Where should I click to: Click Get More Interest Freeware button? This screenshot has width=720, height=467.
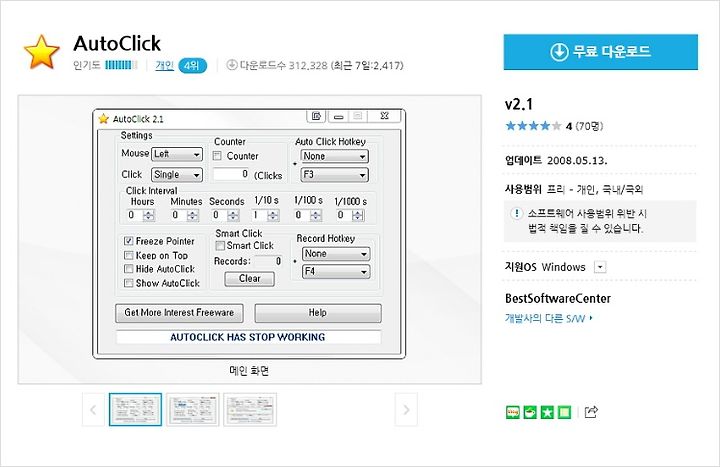tap(179, 313)
